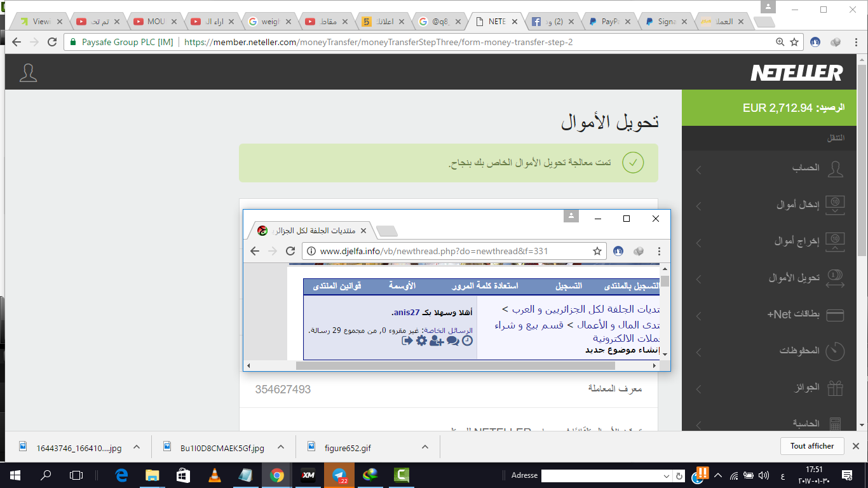Open Microsoft Edge from the taskbar
868x488 pixels.
tap(121, 475)
